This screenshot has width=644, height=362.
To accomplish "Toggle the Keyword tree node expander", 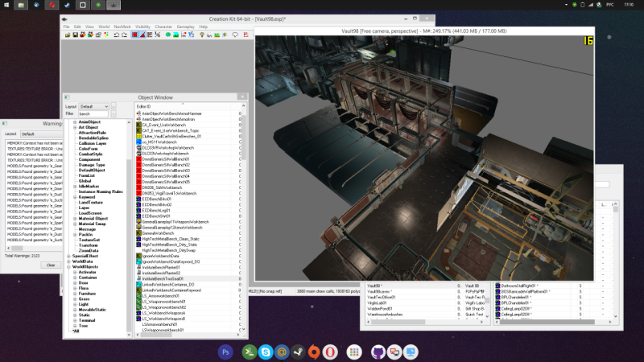I will coord(75,197).
